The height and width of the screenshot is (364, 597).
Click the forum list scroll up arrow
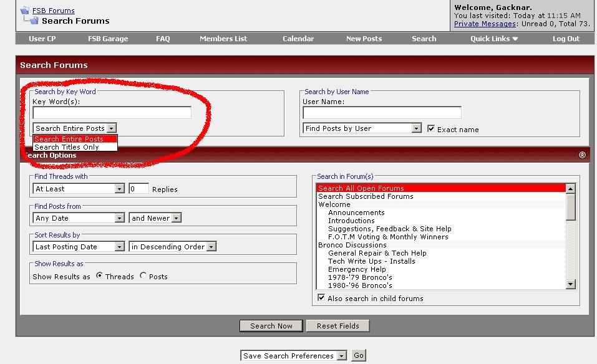tap(570, 189)
